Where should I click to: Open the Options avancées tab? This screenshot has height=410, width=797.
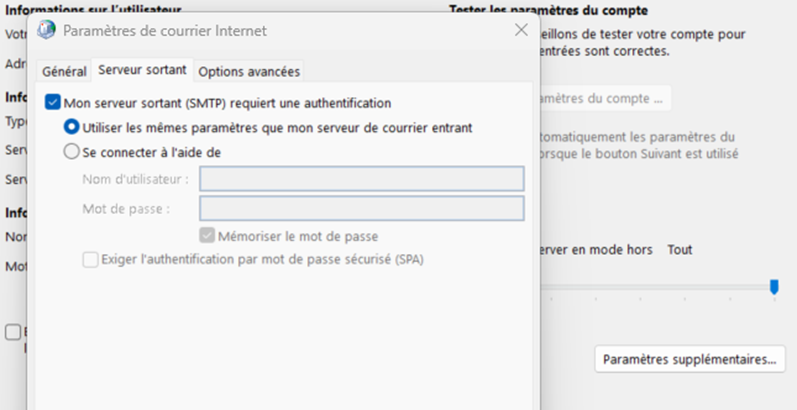pos(249,71)
